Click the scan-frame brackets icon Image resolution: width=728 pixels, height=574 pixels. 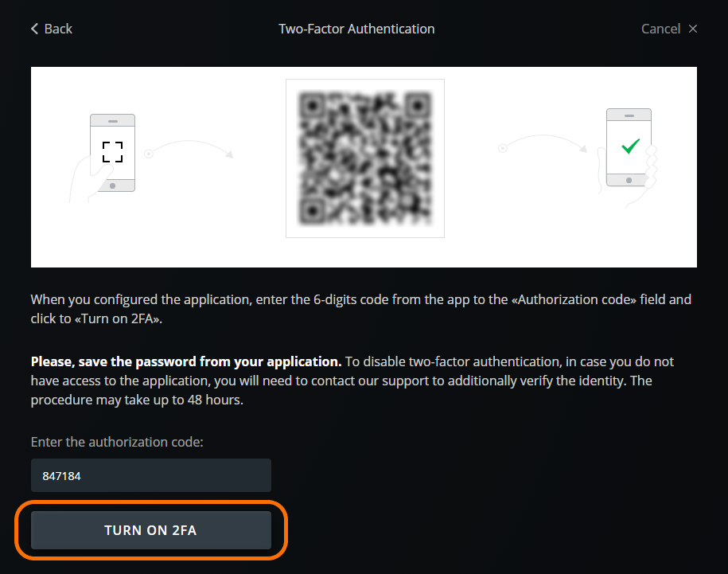[112, 152]
